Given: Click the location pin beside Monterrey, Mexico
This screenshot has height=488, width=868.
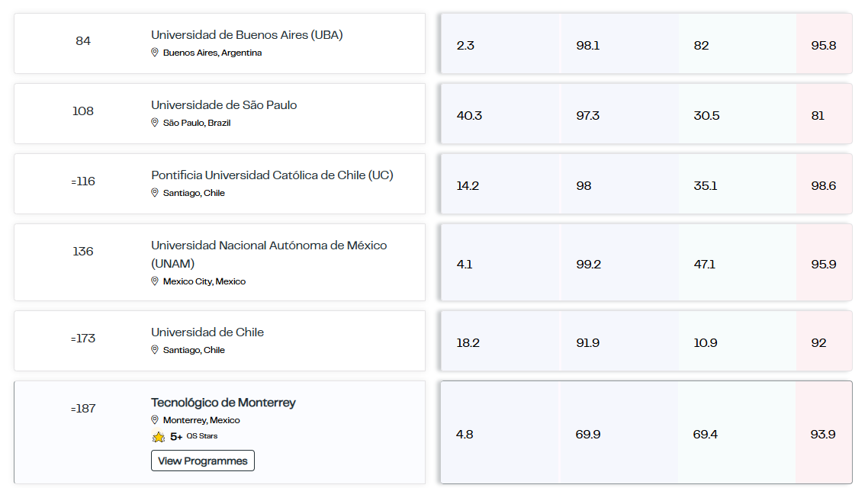Looking at the screenshot, I should pos(155,420).
